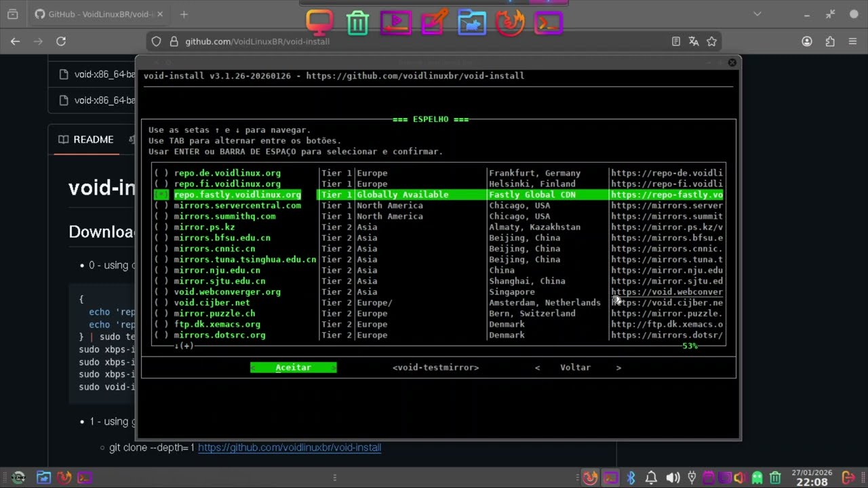Open the Firefox hamburger menu
This screenshot has height=488, width=868.
pos(852,41)
